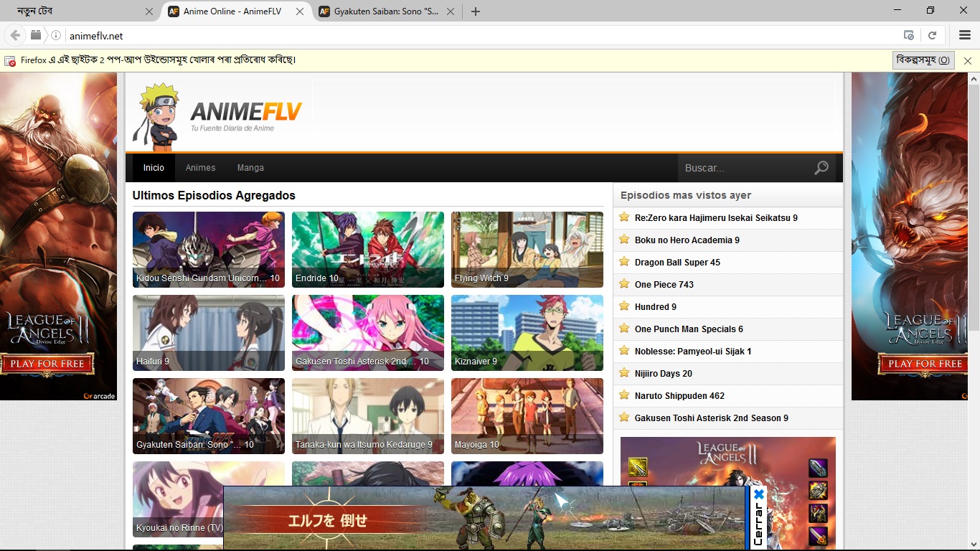Click star icon beside Naruto Shippuden 462
This screenshot has height=551, width=980.
click(624, 395)
